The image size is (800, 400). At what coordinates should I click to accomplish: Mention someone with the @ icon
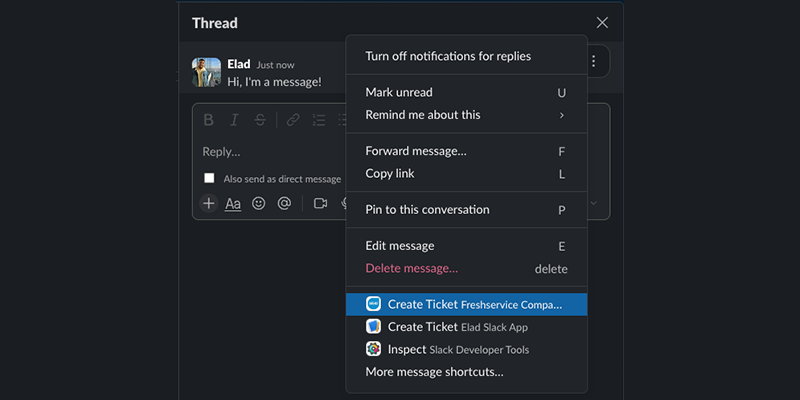click(x=284, y=204)
